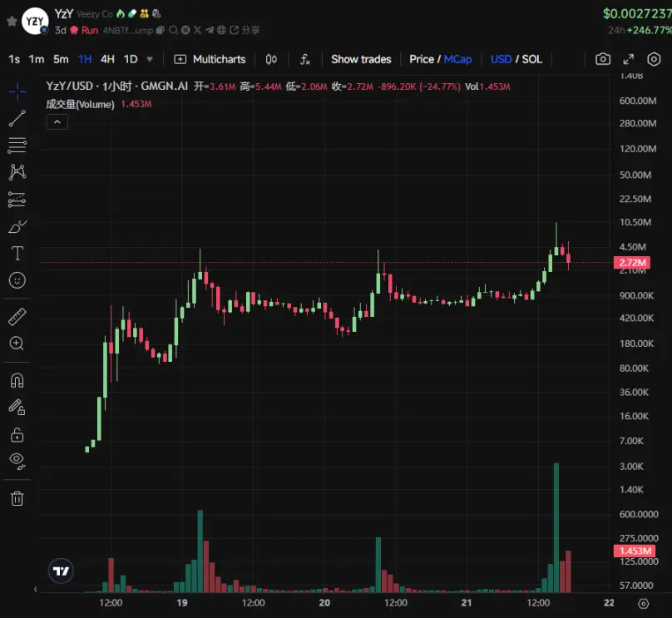672x618 pixels.
Task: Favorite YzY with the star icon
Action: [x=12, y=21]
